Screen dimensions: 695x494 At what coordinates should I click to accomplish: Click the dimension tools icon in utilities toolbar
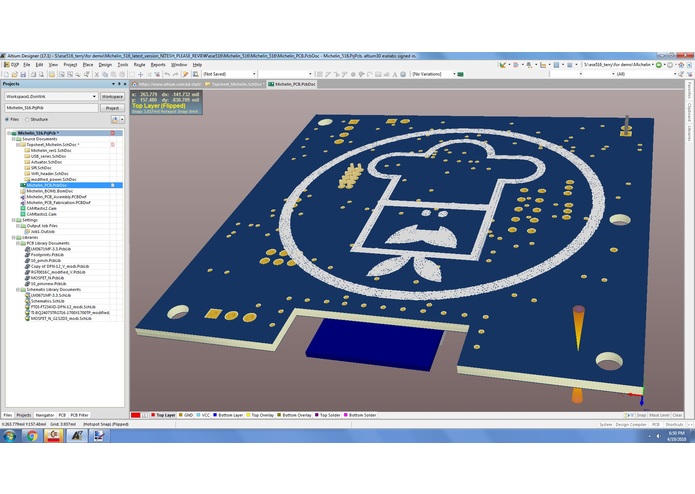point(543,65)
